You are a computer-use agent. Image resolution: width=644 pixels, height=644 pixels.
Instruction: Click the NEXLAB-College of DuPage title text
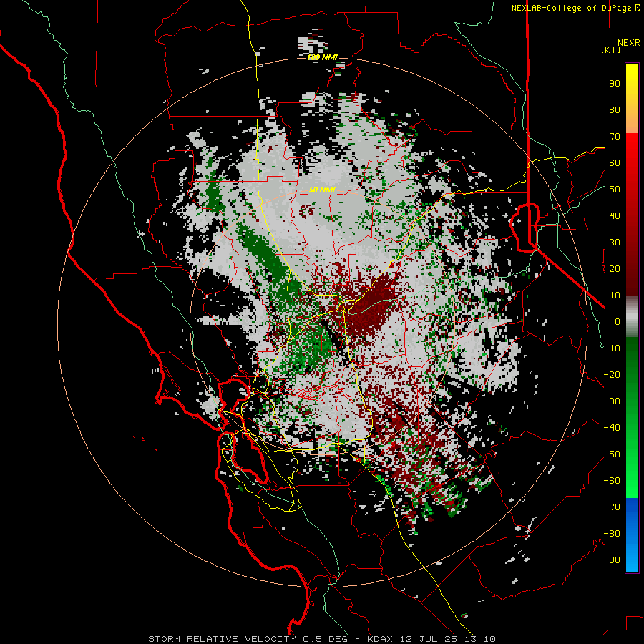(x=576, y=8)
